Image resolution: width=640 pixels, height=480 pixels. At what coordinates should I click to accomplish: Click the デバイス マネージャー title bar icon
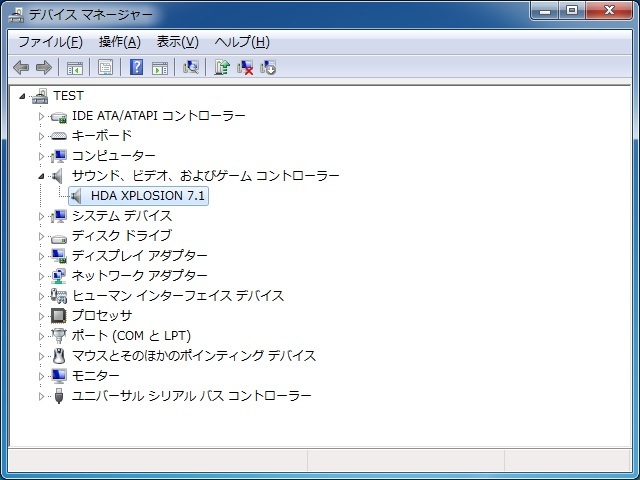click(x=16, y=15)
